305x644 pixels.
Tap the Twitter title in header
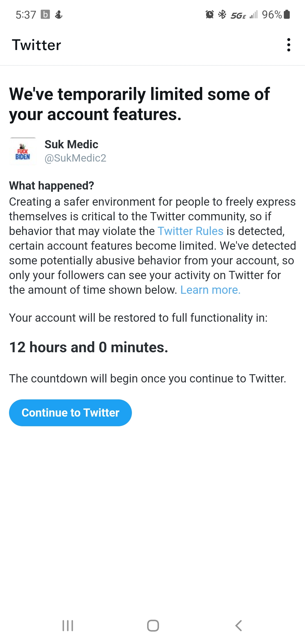[36, 45]
